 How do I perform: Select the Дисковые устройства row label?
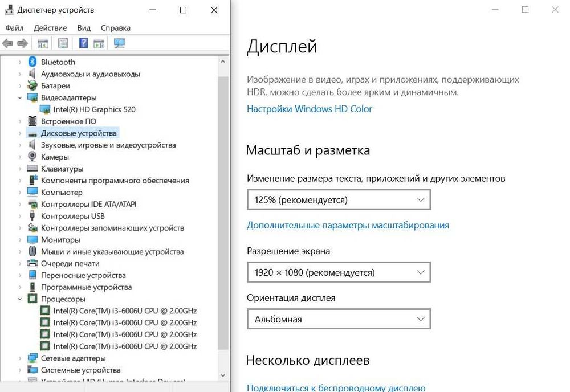tap(79, 133)
